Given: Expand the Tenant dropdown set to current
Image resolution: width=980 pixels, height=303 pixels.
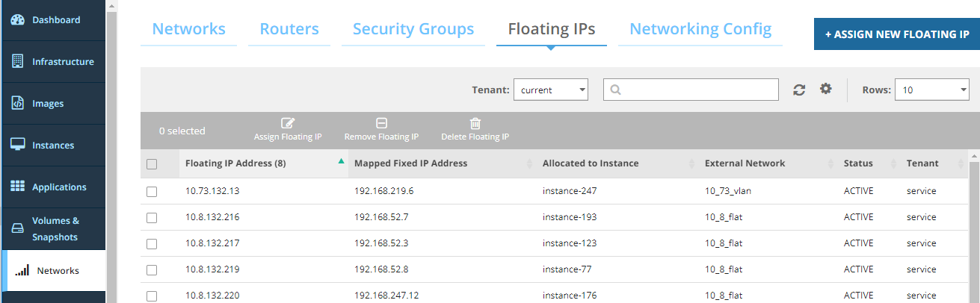Looking at the screenshot, I should tap(550, 90).
